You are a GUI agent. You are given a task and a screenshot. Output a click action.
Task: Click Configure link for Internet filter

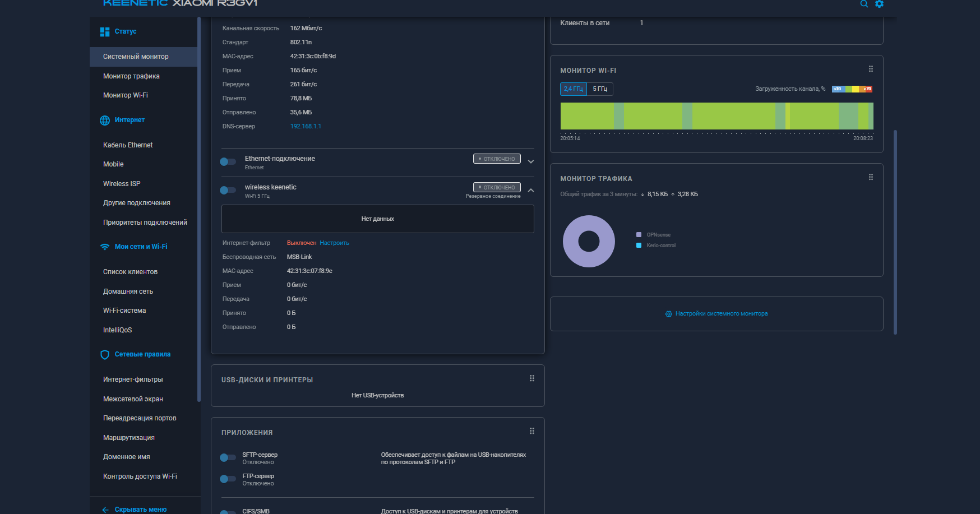334,243
